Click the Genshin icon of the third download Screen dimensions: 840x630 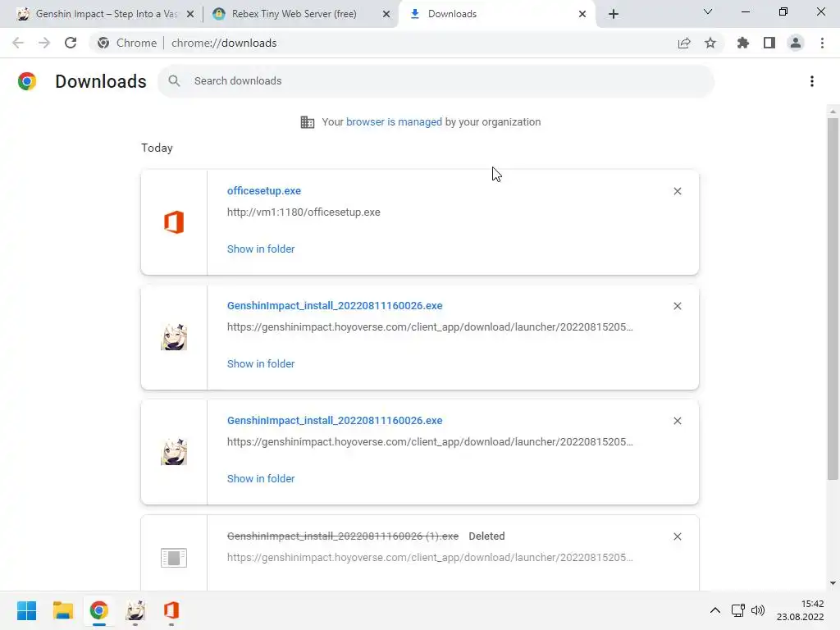174,452
